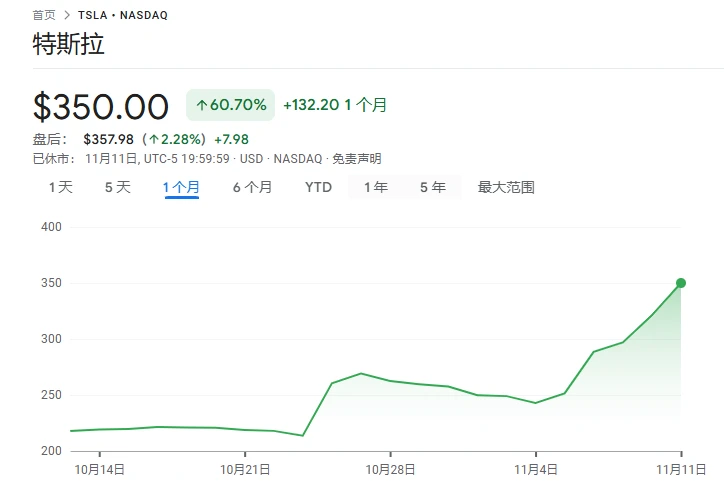Show the 6个月 chart range
The image size is (724, 493).
tap(252, 187)
